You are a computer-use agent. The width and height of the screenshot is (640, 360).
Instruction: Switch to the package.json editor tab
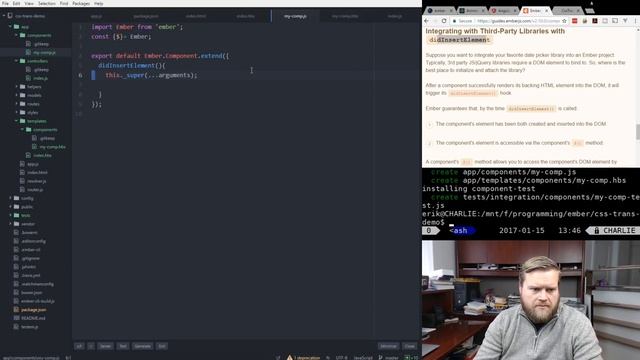[x=146, y=16]
